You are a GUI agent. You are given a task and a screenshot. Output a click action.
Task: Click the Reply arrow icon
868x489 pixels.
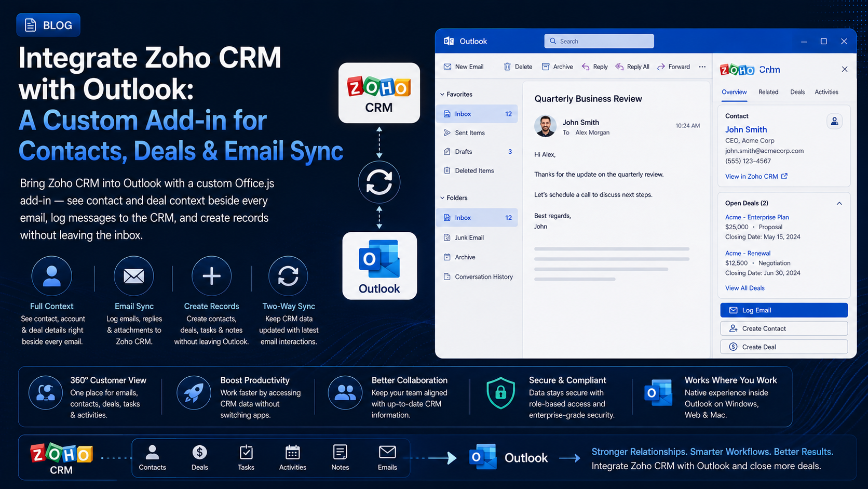coord(586,67)
